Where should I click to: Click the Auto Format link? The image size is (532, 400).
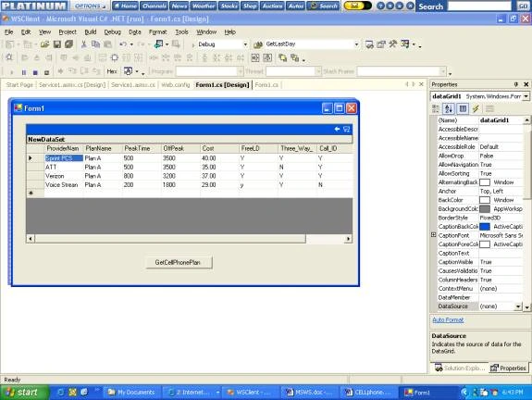click(x=448, y=319)
